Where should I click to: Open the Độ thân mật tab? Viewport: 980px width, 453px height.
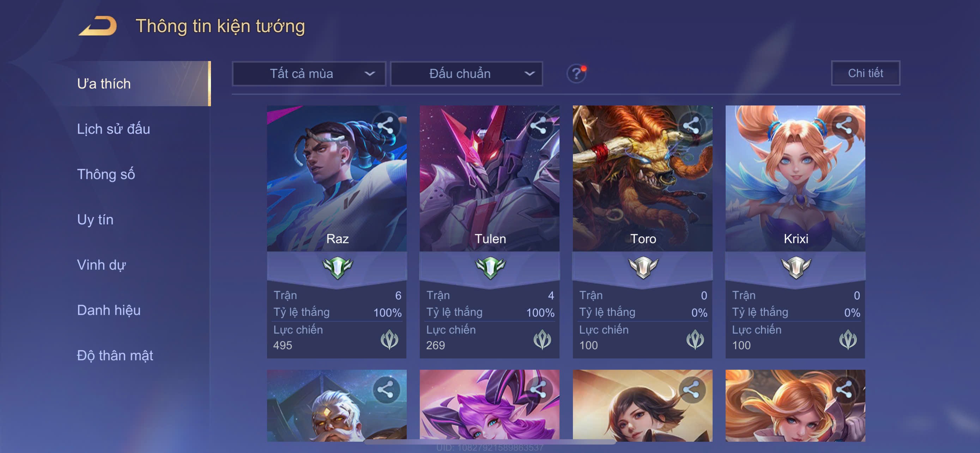(115, 355)
